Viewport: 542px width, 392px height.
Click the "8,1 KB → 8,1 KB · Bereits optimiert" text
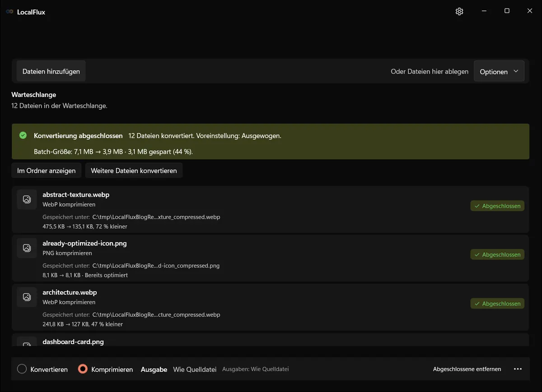tap(85, 275)
